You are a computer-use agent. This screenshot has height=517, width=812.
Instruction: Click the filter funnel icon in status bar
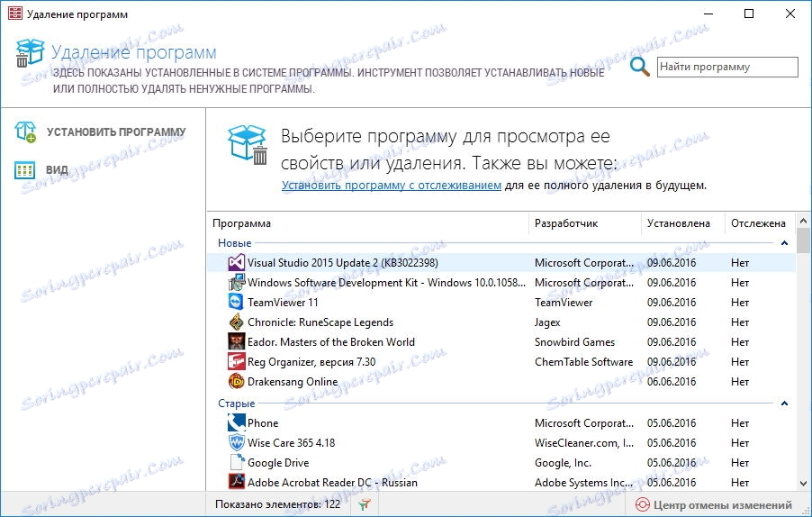(365, 504)
